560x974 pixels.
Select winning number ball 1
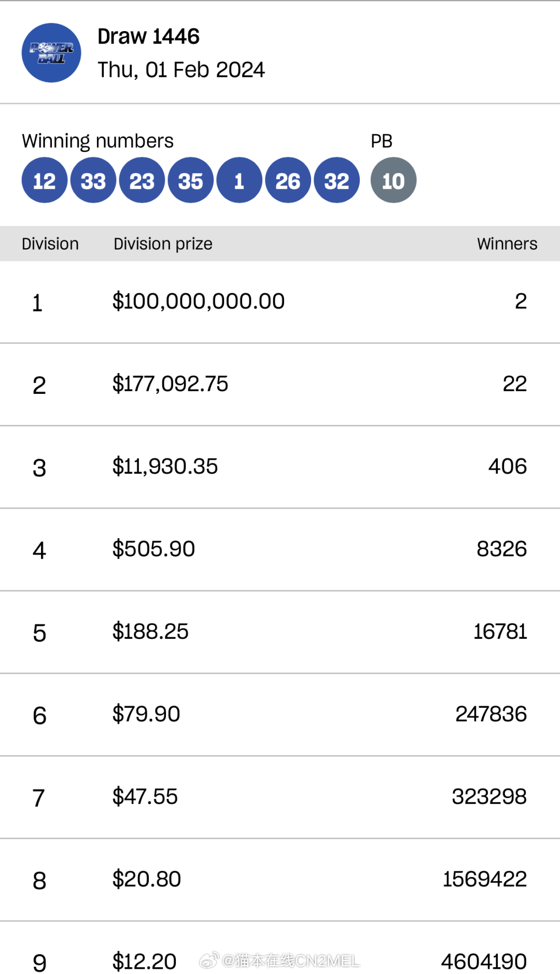tap(240, 180)
